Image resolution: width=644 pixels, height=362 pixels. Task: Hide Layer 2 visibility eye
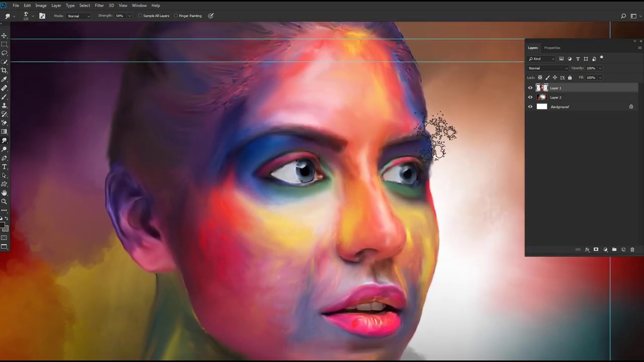(530, 97)
